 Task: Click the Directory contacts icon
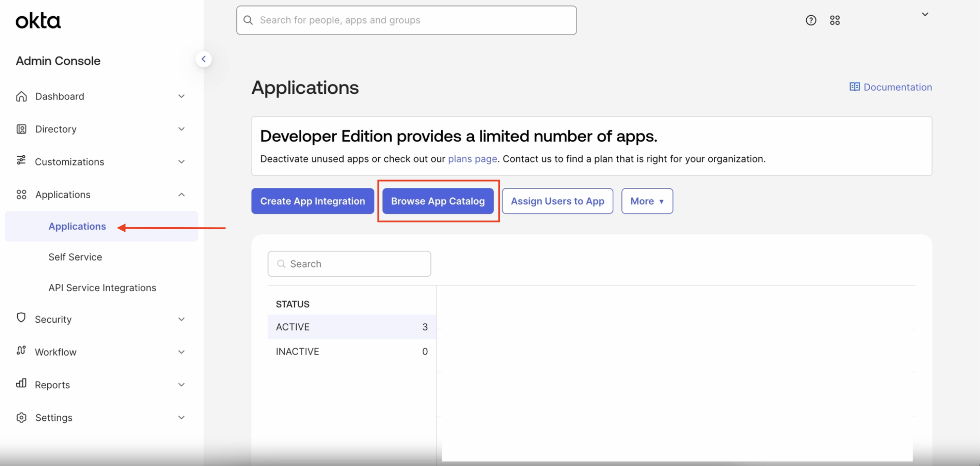tap(21, 129)
